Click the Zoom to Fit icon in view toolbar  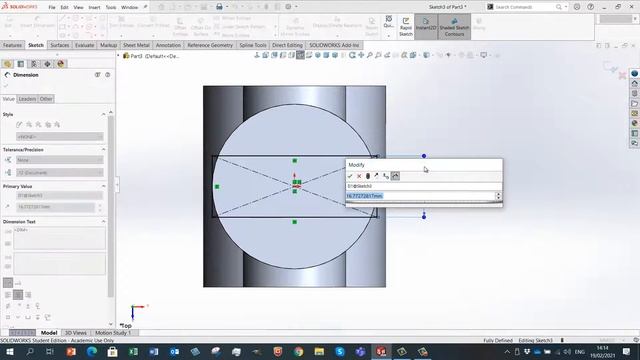(x=370, y=55)
